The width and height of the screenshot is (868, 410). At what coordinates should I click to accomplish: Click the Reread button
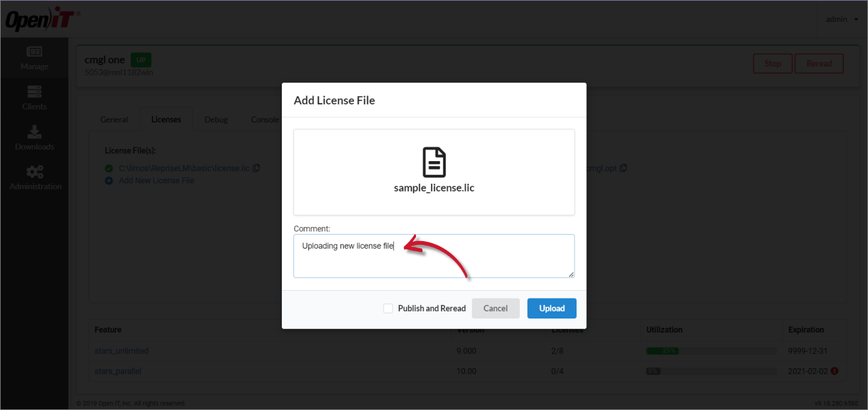pyautogui.click(x=819, y=63)
